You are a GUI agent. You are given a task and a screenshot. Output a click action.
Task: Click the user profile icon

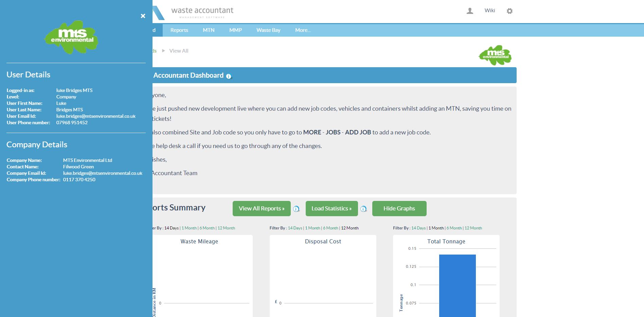pos(470,11)
